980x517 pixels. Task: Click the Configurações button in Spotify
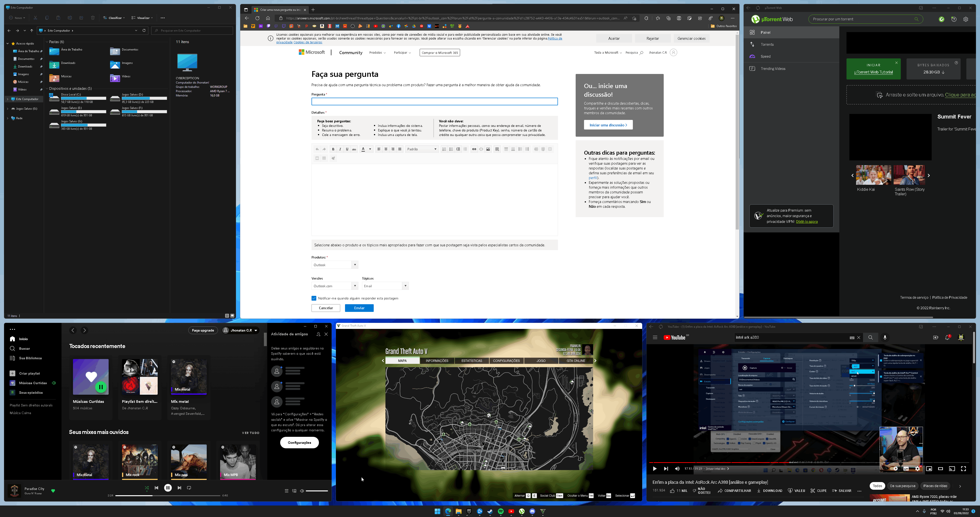point(299,442)
